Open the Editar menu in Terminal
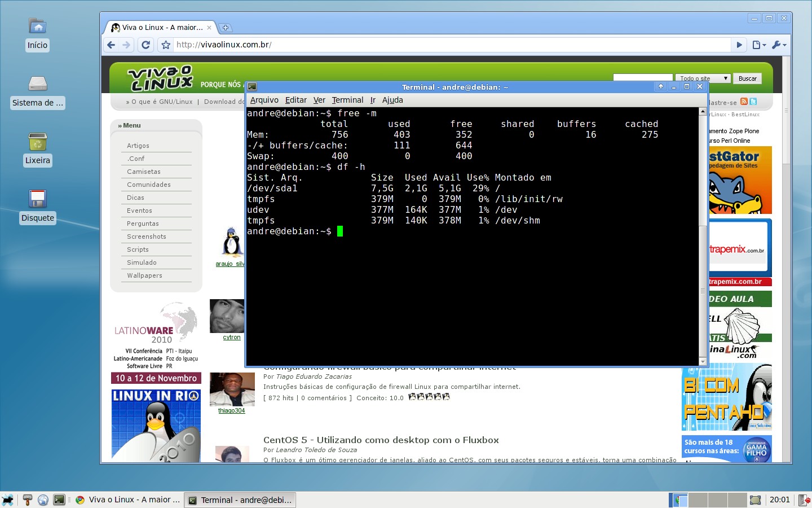The height and width of the screenshot is (508, 812). (x=296, y=100)
